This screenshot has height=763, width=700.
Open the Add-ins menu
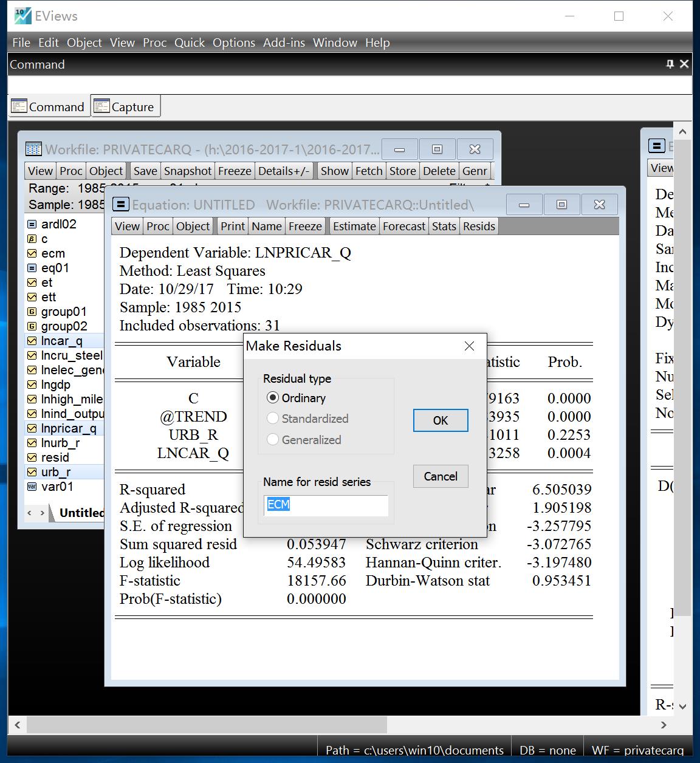coord(284,43)
